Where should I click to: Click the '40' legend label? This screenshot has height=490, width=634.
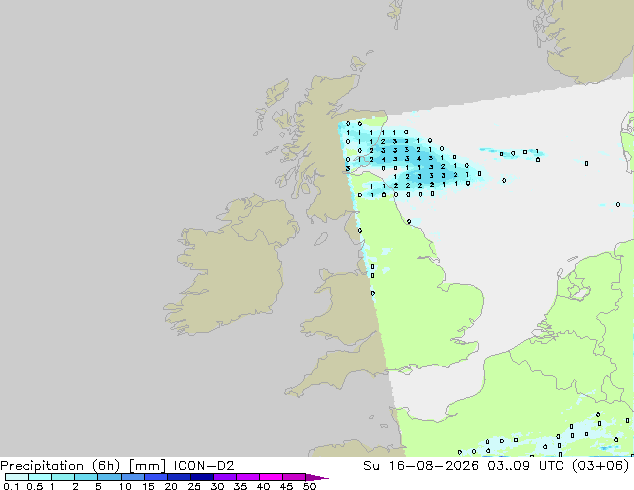pos(263,486)
